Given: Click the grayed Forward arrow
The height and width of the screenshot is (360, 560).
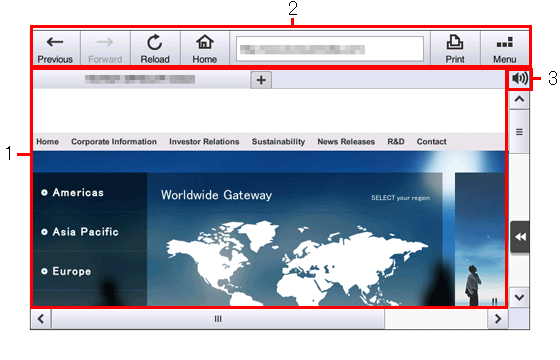Looking at the screenshot, I should (x=105, y=48).
